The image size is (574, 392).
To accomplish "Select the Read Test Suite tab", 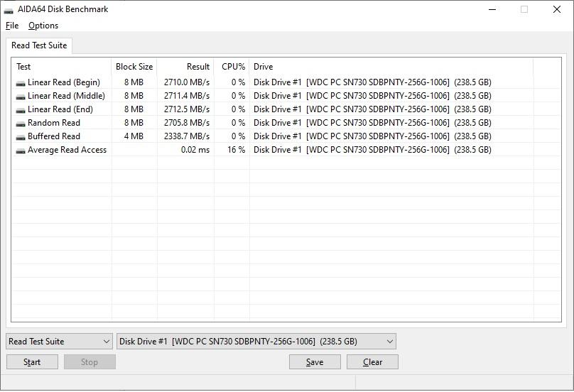I will coord(39,45).
